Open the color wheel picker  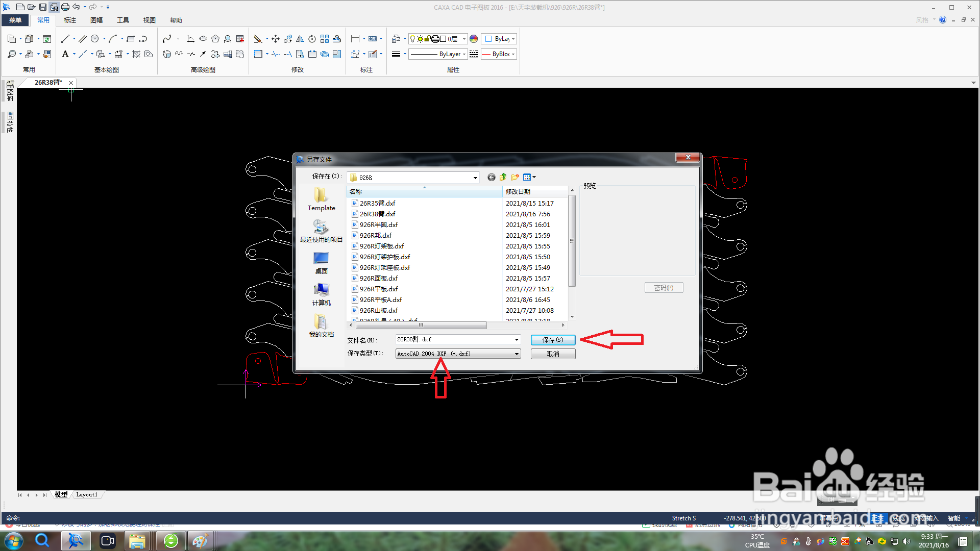474,39
